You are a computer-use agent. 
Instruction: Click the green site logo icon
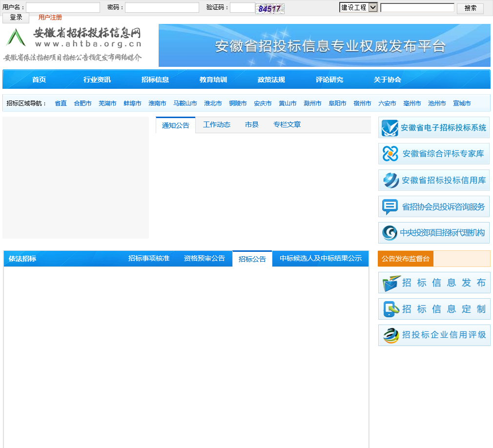(x=16, y=37)
